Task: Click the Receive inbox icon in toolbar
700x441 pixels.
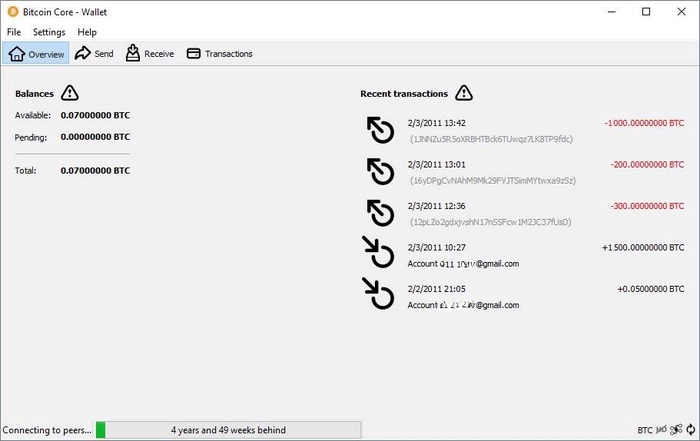Action: 132,54
